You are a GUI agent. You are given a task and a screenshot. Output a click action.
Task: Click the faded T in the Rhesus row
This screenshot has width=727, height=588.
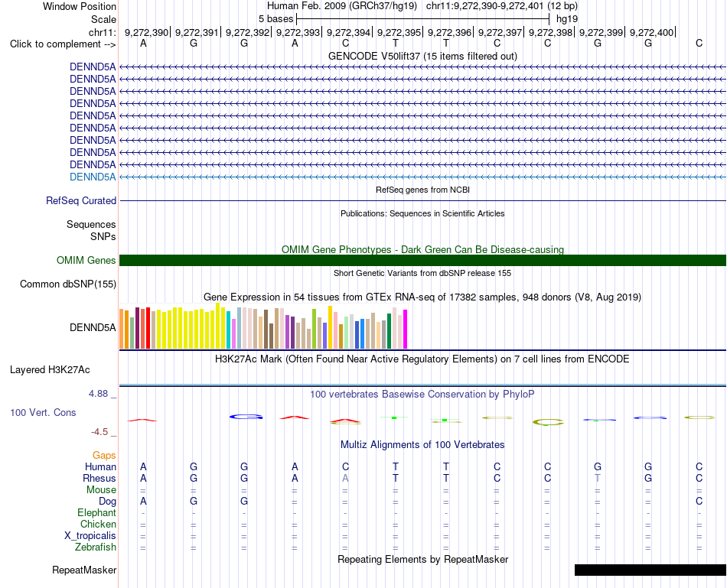pyautogui.click(x=598, y=478)
